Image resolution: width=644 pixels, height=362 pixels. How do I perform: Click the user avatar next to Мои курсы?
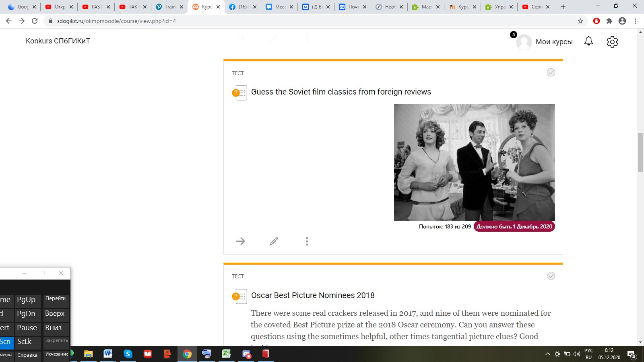pyautogui.click(x=524, y=42)
